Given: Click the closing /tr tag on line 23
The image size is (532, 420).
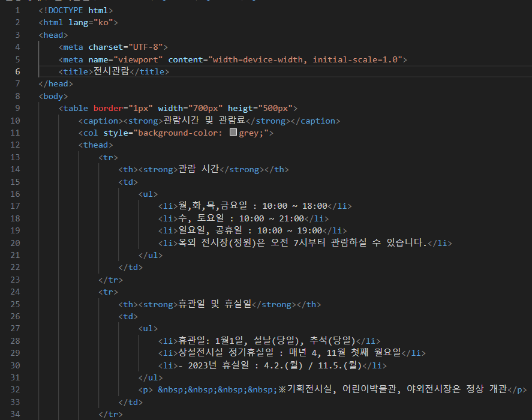Looking at the screenshot, I should click(x=110, y=280).
